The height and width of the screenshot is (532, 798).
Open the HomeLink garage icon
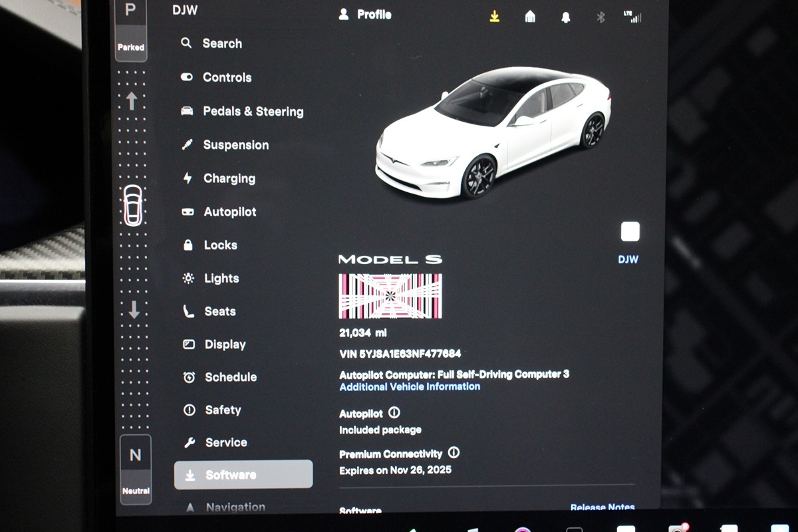pyautogui.click(x=530, y=17)
